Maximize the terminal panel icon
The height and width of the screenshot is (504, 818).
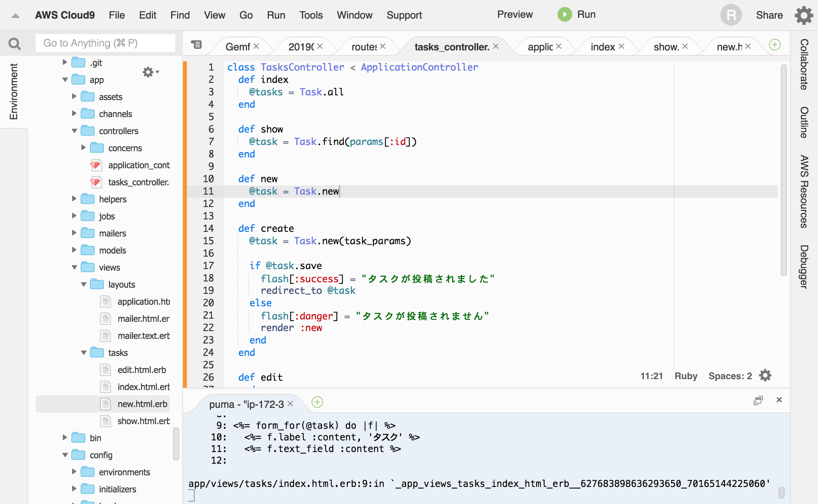point(758,400)
